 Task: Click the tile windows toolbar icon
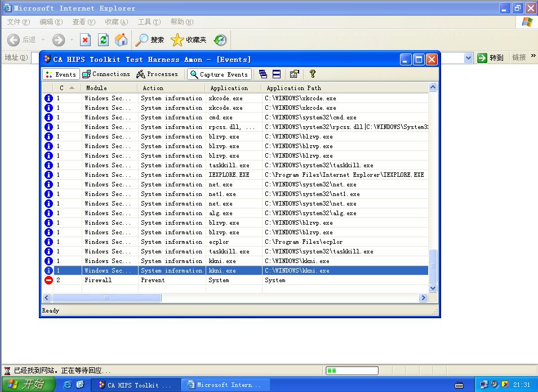point(277,74)
